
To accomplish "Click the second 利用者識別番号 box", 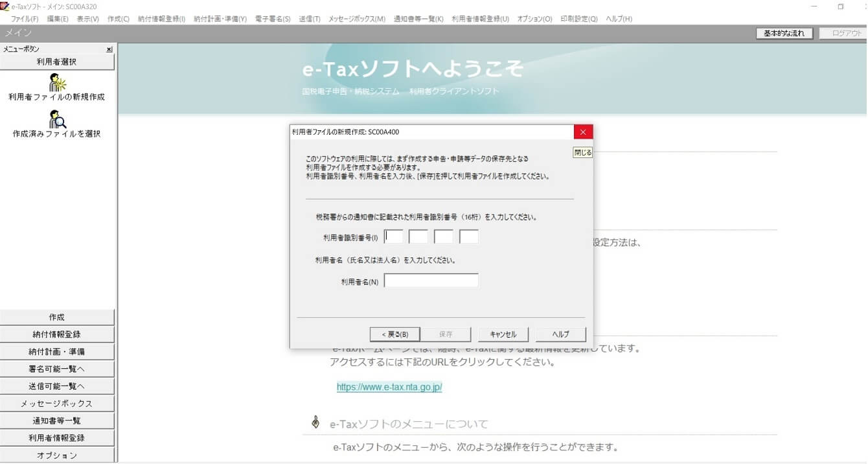I will (x=418, y=237).
